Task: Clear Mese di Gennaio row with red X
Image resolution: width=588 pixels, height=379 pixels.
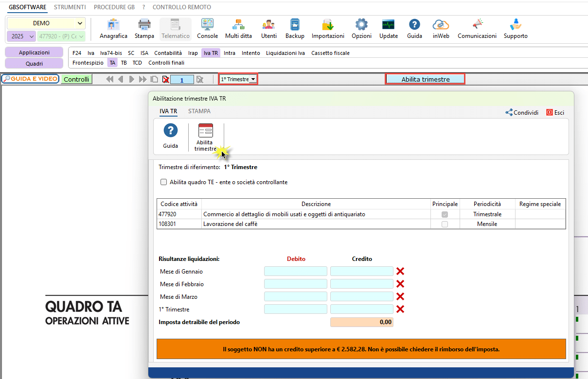Action: [400, 272]
